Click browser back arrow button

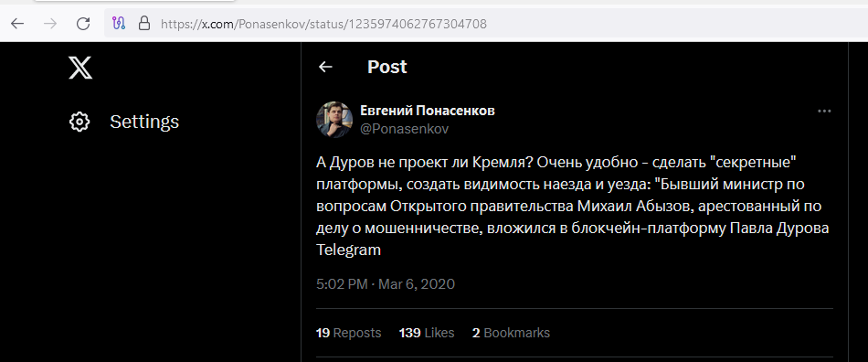(x=17, y=23)
